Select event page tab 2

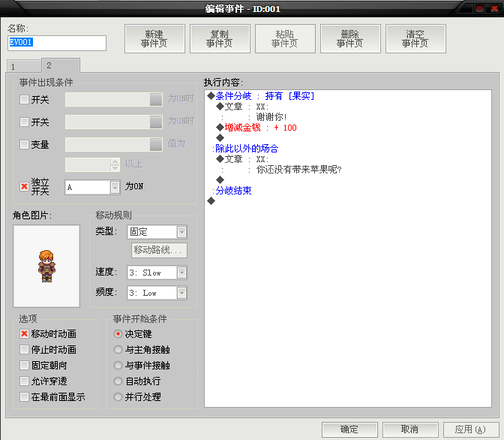click(x=61, y=65)
